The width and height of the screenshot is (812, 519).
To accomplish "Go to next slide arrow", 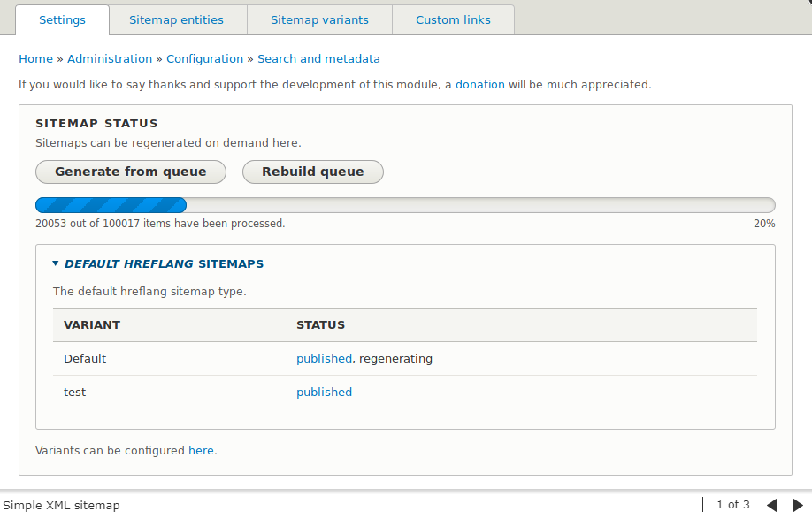I will 797,505.
